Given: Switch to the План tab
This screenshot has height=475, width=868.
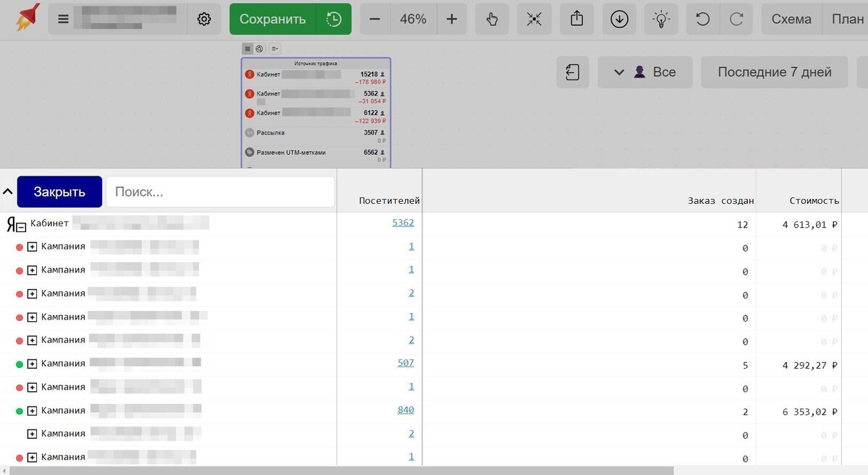Looking at the screenshot, I should tap(847, 19).
